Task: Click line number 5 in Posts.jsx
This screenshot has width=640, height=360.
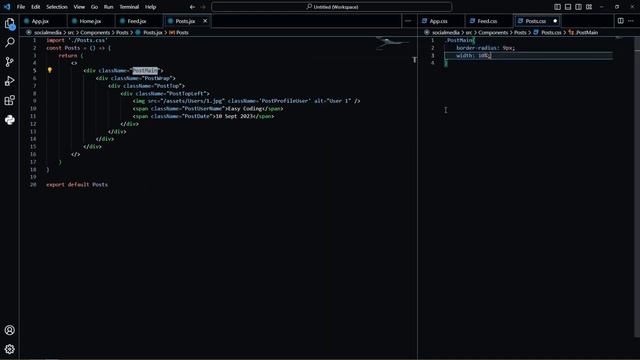Action: coord(35,71)
